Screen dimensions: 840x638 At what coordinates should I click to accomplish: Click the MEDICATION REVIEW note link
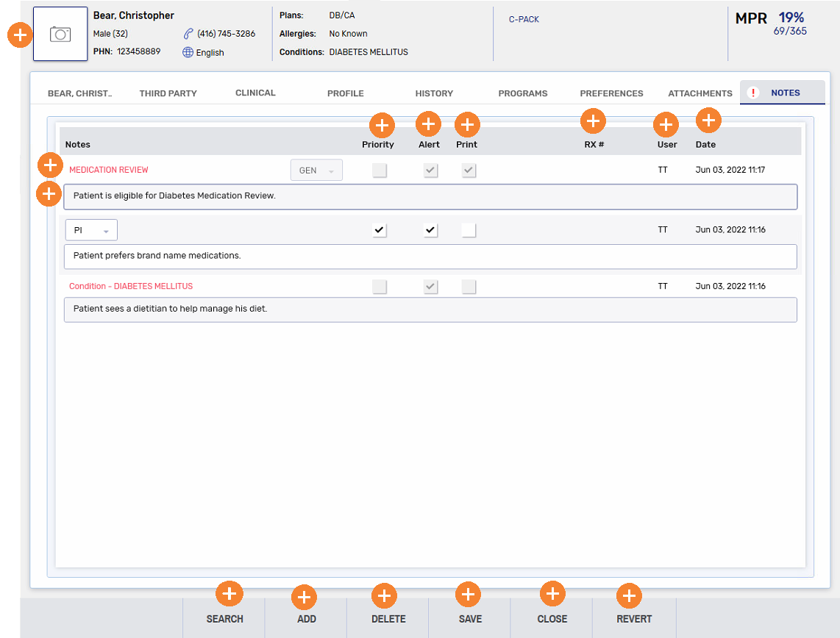(109, 170)
